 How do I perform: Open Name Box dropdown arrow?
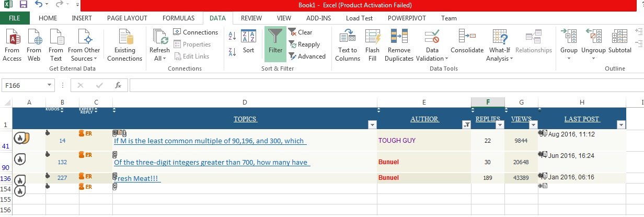click(x=50, y=85)
